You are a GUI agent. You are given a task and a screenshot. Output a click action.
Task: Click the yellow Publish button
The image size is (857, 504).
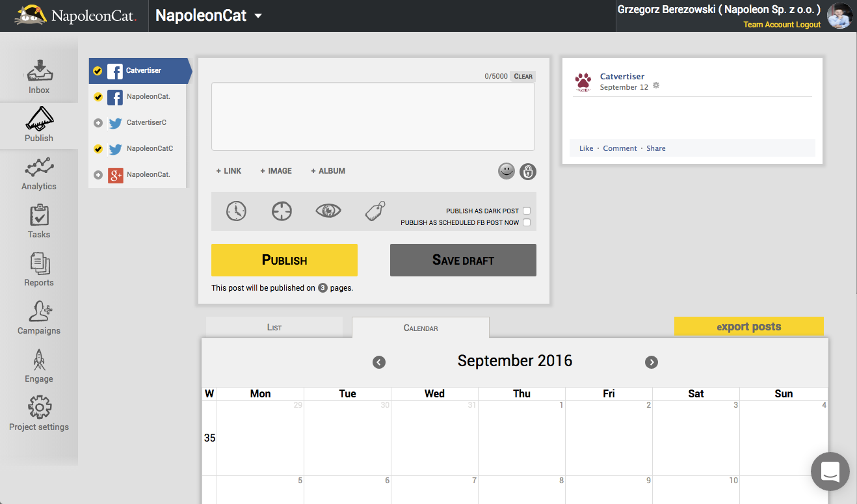coord(284,260)
